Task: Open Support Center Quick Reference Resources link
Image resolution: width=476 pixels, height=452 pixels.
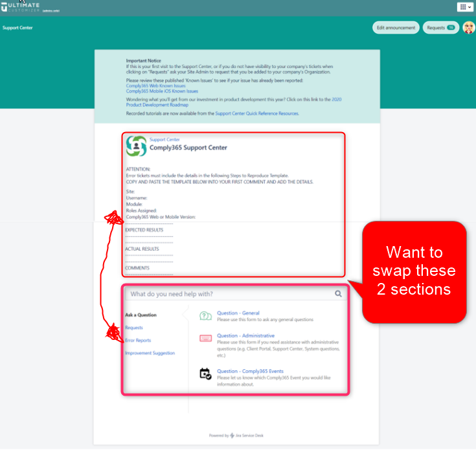Action: coord(257,113)
